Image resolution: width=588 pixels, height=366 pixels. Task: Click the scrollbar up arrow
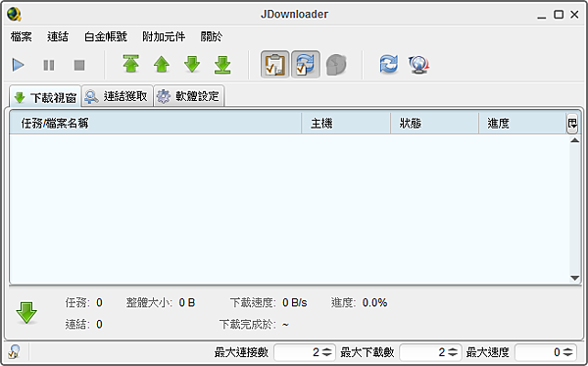pyautogui.click(x=574, y=140)
